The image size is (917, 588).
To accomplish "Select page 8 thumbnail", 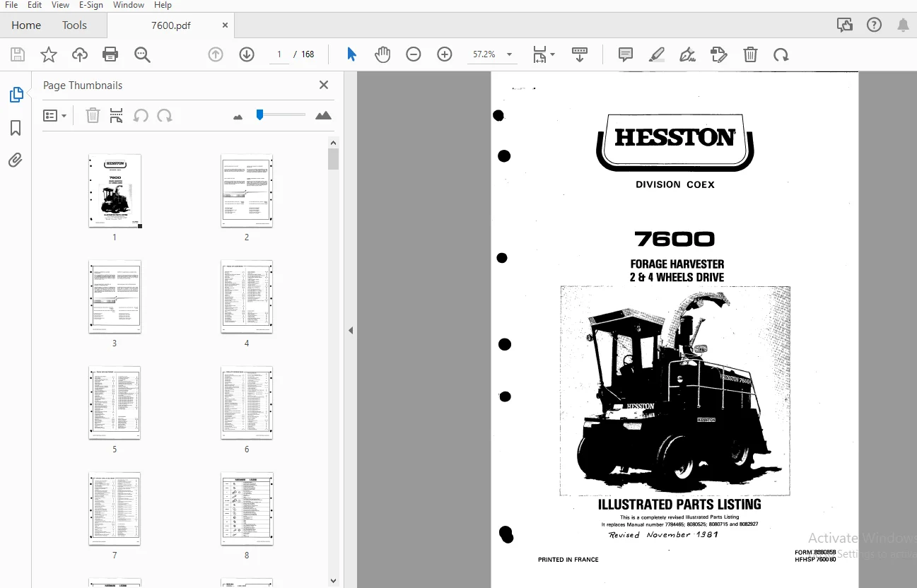I will tap(247, 509).
